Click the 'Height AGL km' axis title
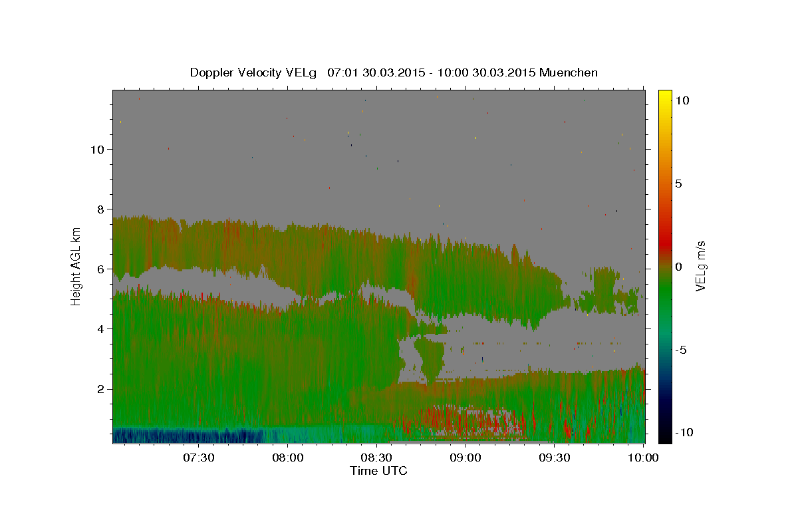Screen dimensions: 798x532 (x=76, y=266)
